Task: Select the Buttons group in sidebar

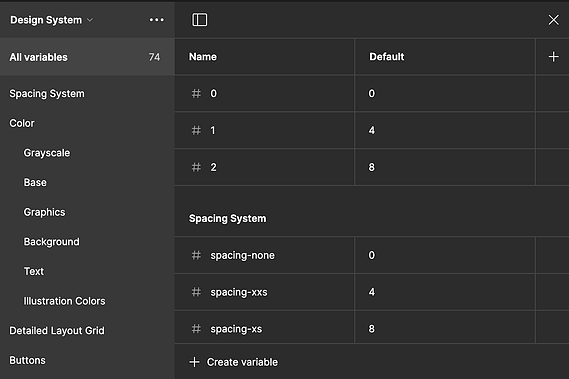Action: (28, 360)
